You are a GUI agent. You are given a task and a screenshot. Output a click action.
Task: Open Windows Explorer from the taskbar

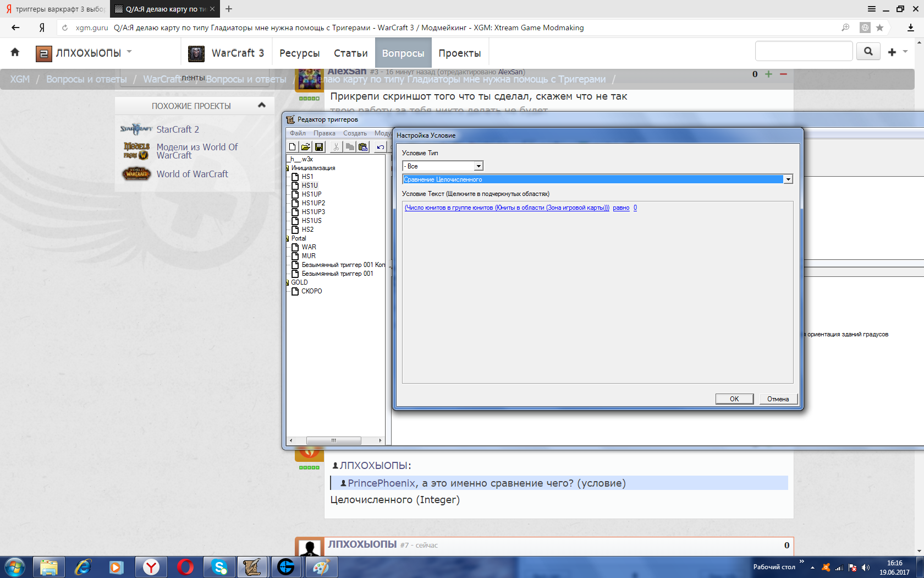(49, 567)
